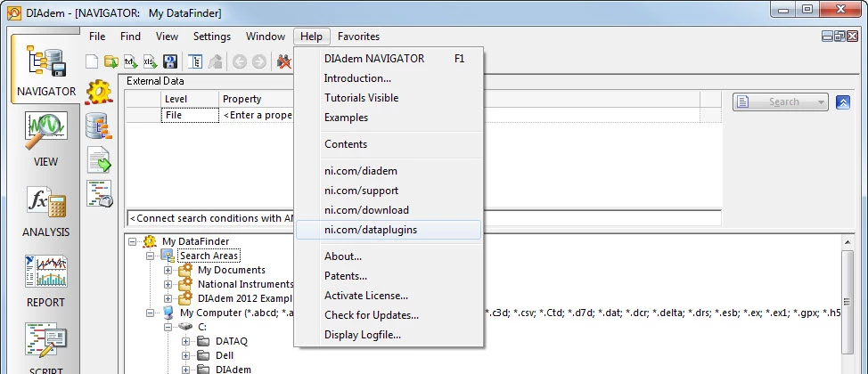Click the binoculars with red X icon
Screen dimensions: 868x374
[284, 61]
